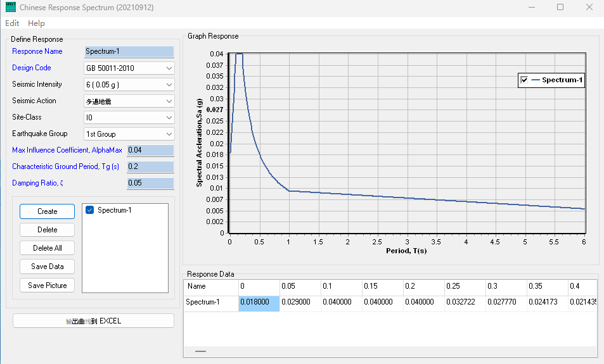Viewport: 604px width, 364px height.
Task: Open the Design Code dropdown
Action: (129, 68)
